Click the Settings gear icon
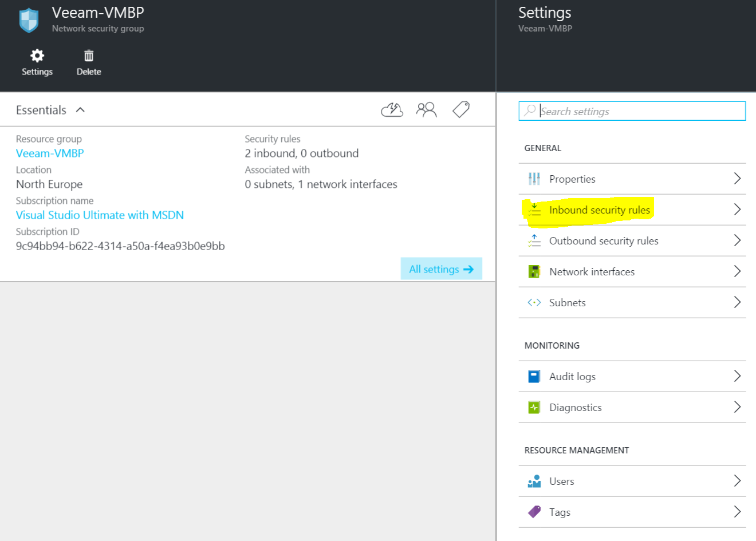 point(37,56)
